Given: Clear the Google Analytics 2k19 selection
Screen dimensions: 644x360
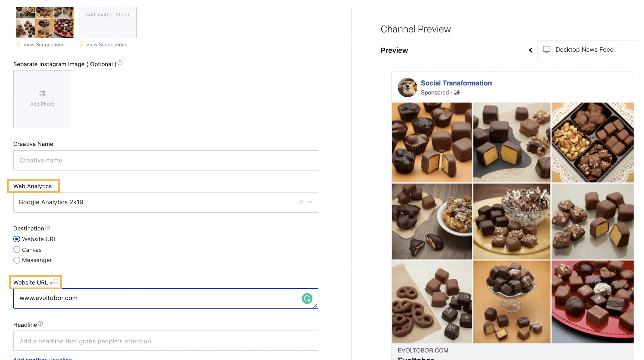Looking at the screenshot, I should pyautogui.click(x=301, y=202).
